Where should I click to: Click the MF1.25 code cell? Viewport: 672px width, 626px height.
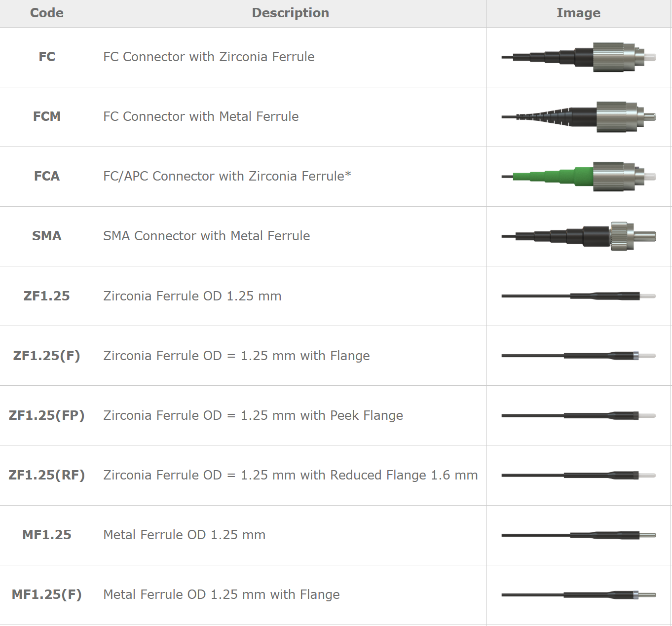click(47, 535)
